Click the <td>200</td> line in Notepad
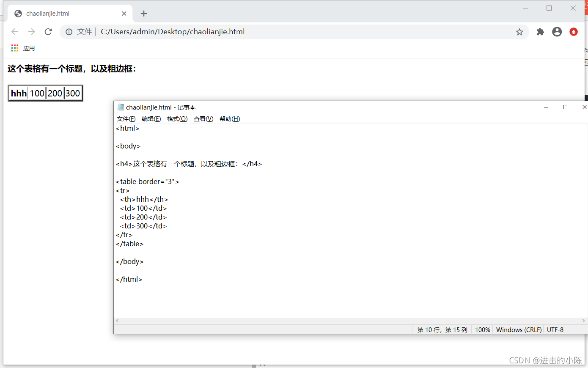This screenshot has width=588, height=368. 143,217
